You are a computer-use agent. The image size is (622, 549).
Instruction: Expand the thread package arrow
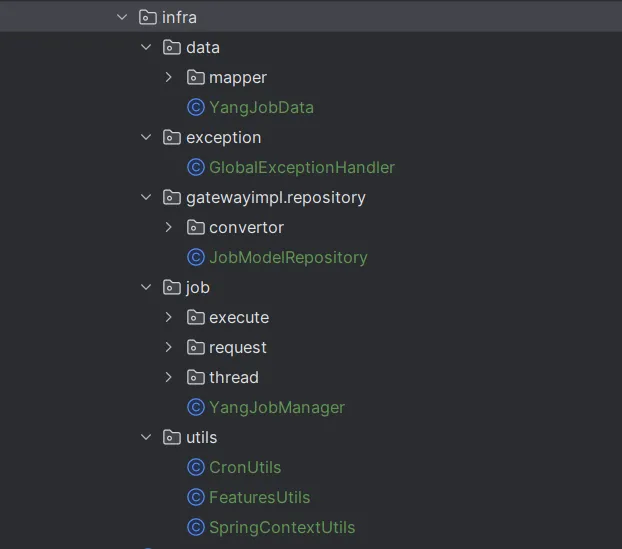tap(169, 377)
